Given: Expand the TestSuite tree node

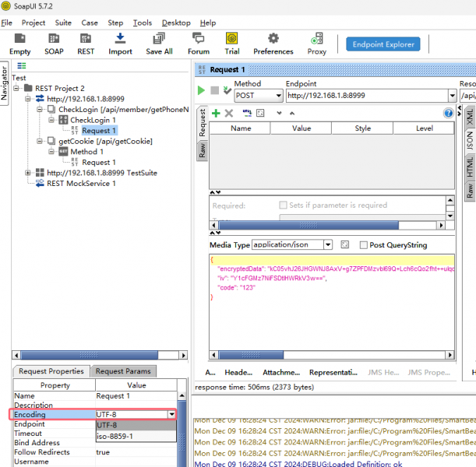Looking at the screenshot, I should click(x=28, y=173).
